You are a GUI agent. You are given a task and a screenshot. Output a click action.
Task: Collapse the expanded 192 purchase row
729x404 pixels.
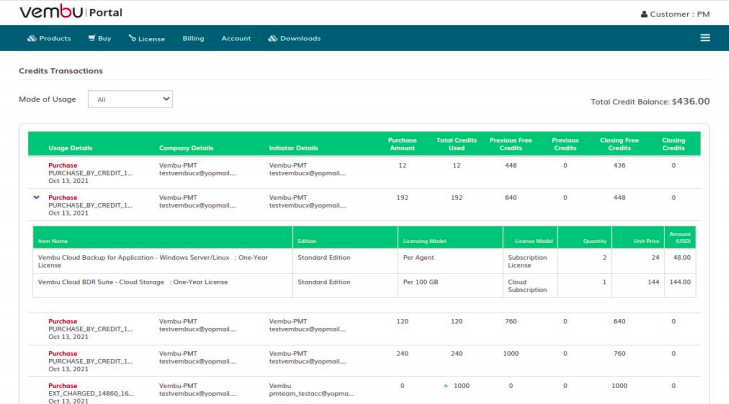click(36, 198)
